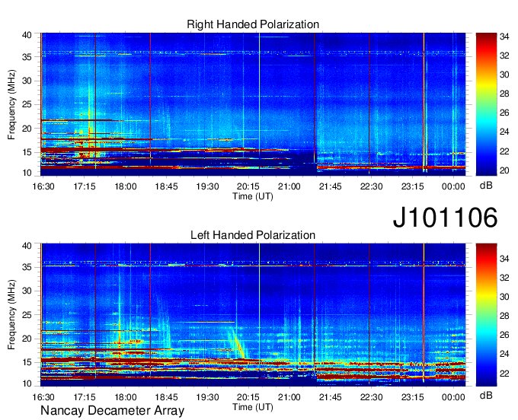Click the Right Handed Polarization spectrogram image

pos(253,104)
